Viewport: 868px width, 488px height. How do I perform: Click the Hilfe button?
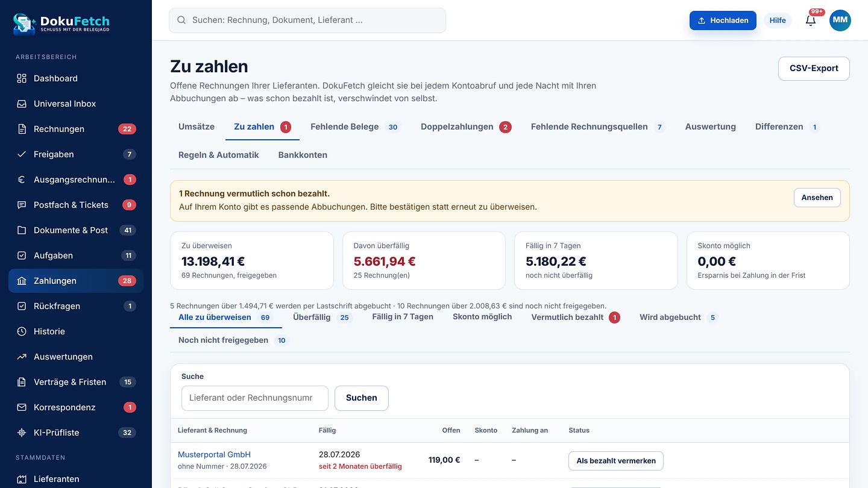pyautogui.click(x=778, y=20)
